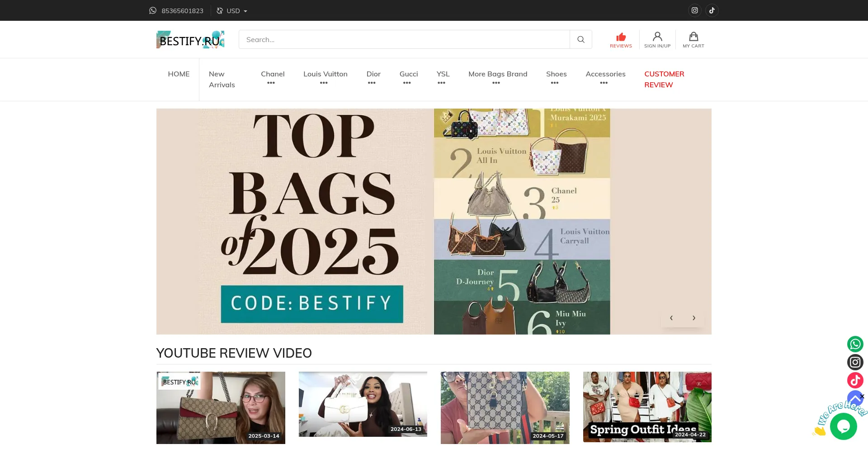Click floating Instagram side icon
The width and height of the screenshot is (868, 449).
[855, 362]
